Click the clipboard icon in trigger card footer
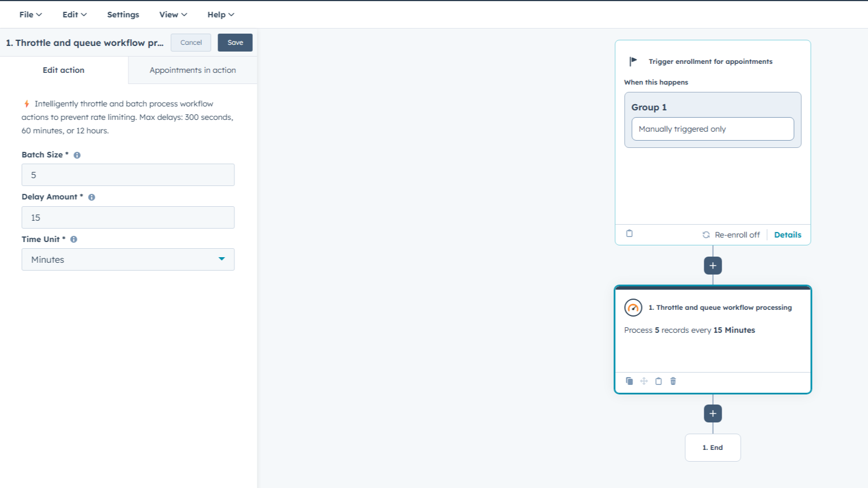868x488 pixels. coord(629,234)
